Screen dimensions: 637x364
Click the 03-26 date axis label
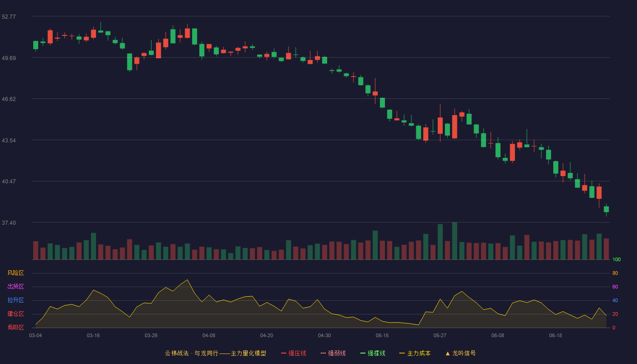click(151, 335)
